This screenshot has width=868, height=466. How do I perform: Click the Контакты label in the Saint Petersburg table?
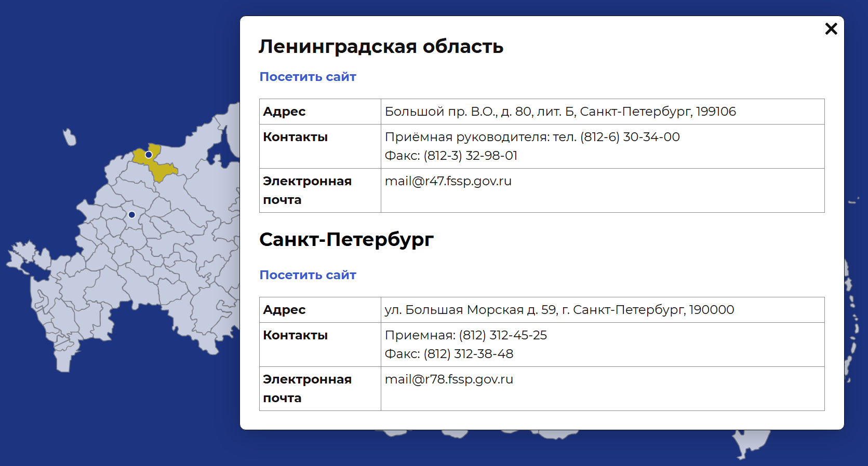[295, 335]
